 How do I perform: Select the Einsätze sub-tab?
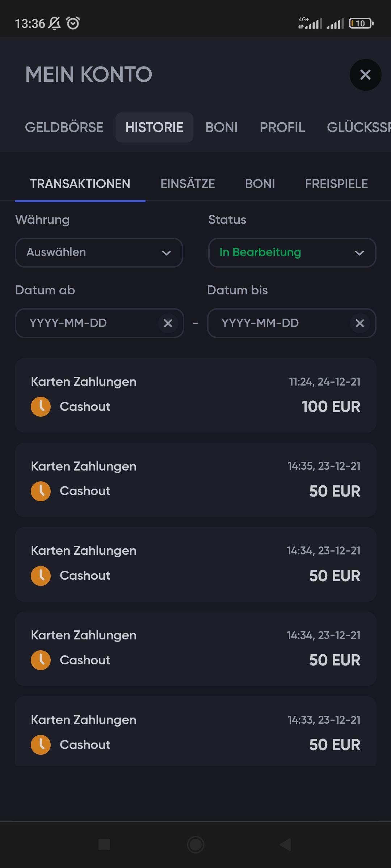coord(188,184)
